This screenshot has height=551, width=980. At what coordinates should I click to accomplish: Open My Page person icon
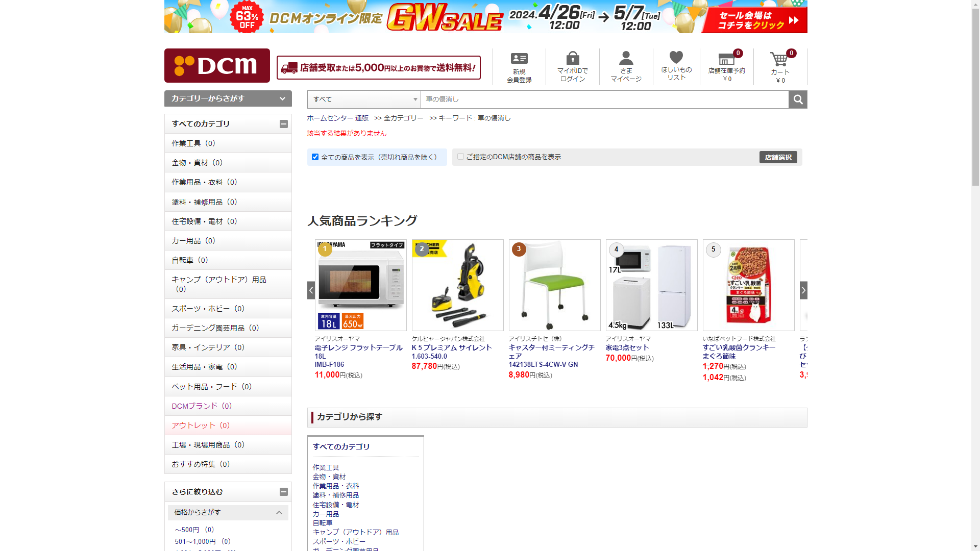pyautogui.click(x=626, y=58)
